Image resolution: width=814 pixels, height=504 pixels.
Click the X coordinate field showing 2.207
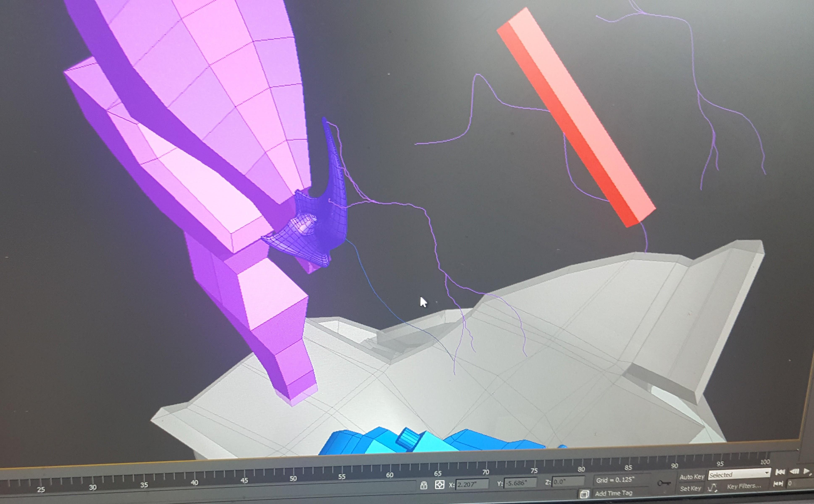[472, 484]
